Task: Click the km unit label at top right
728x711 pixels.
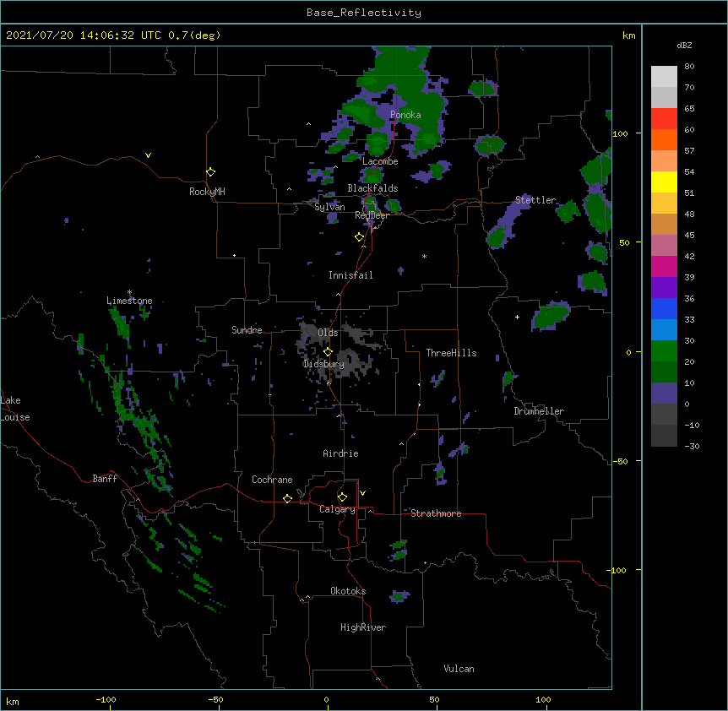Action: pyautogui.click(x=628, y=35)
